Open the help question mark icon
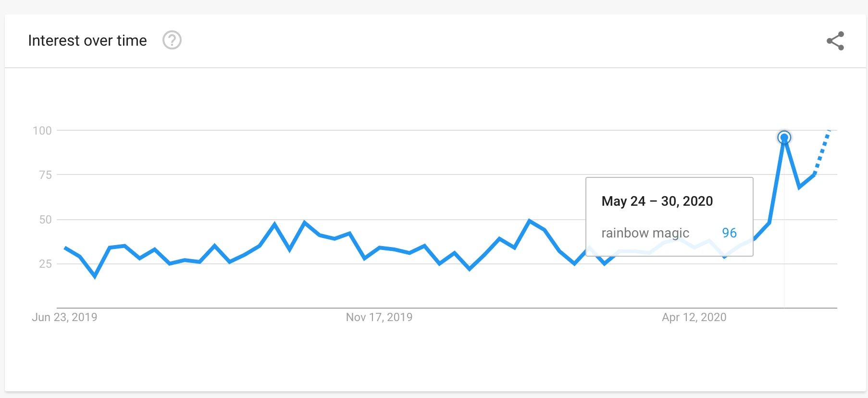868x398 pixels. (x=172, y=40)
